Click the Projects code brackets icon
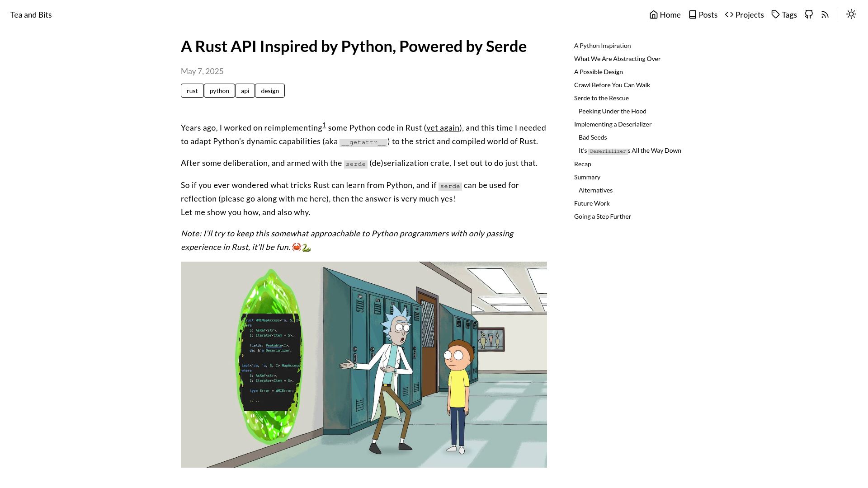The image size is (868, 488). (x=729, y=14)
